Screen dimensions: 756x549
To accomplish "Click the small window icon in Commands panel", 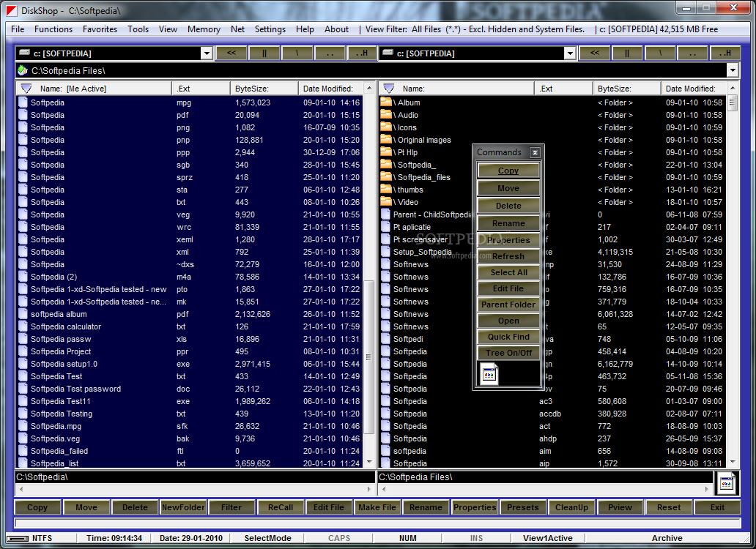I will click(x=489, y=374).
